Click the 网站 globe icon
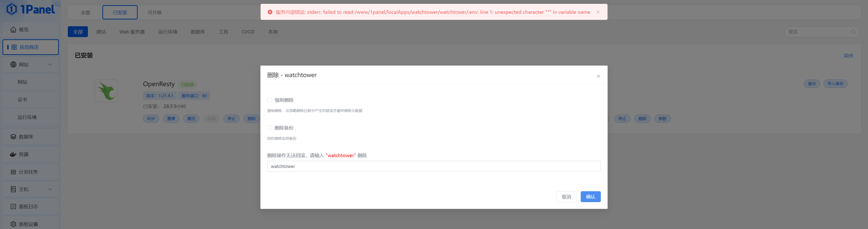The width and height of the screenshot is (868, 229). [13, 65]
